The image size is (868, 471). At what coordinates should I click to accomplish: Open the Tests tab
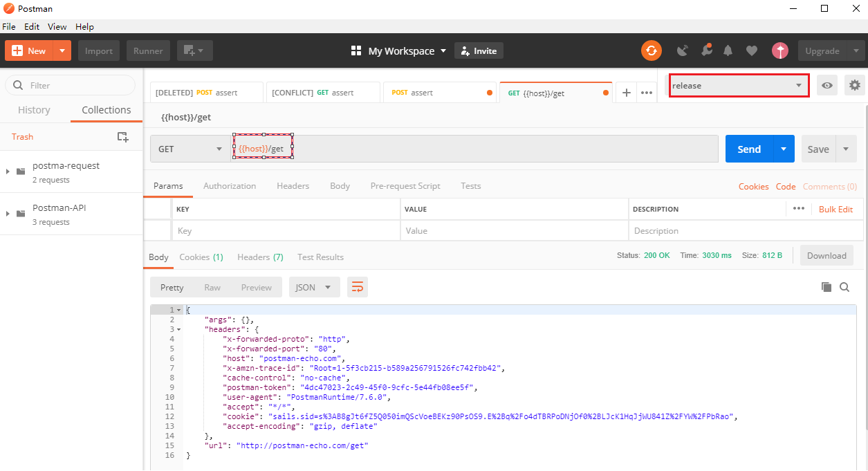(x=470, y=186)
